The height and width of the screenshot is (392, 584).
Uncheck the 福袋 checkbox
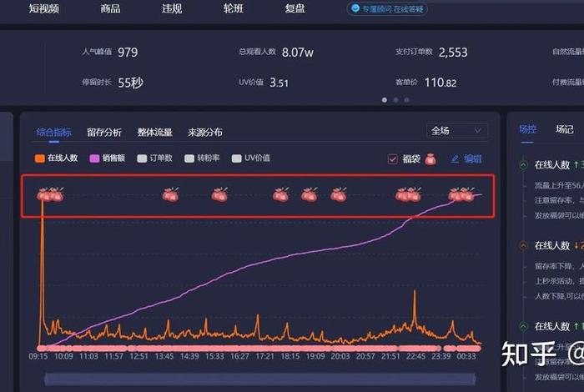(393, 159)
